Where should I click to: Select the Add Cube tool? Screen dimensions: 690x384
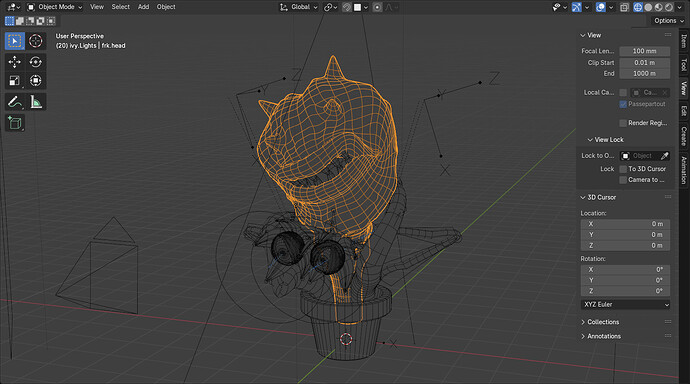15,123
